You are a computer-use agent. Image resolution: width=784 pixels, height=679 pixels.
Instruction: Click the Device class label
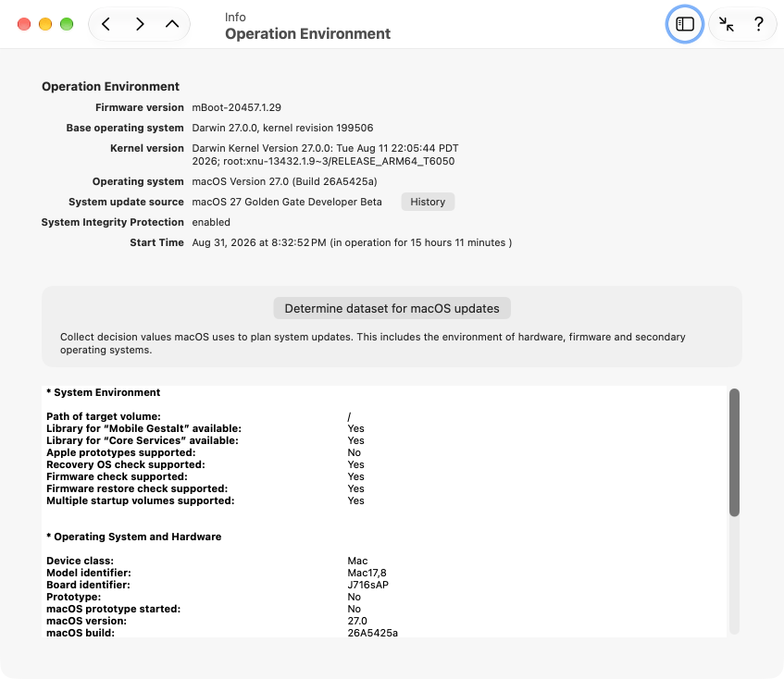tap(80, 561)
